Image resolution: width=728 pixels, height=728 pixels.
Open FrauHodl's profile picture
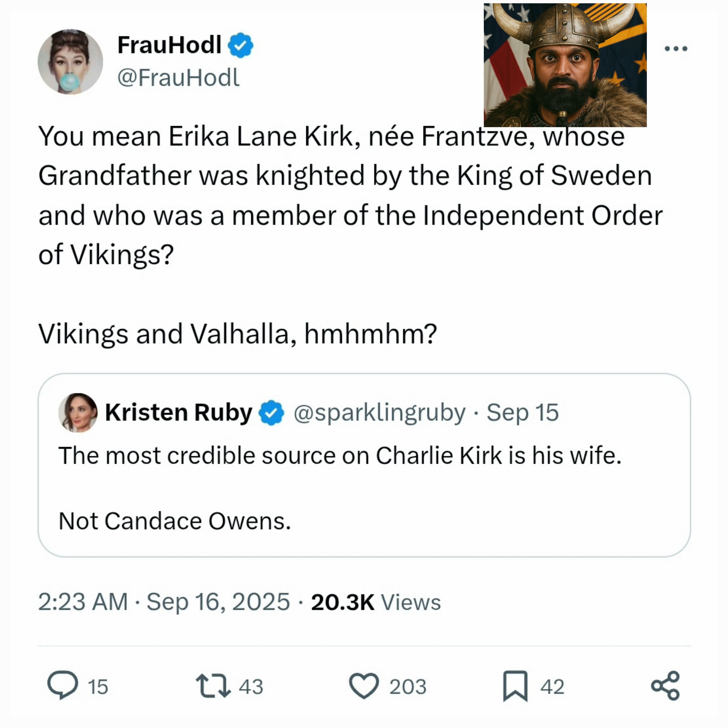(x=71, y=62)
